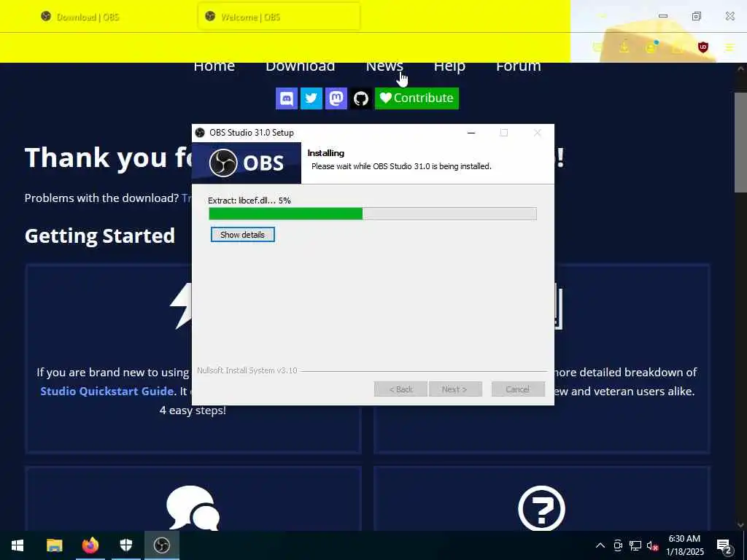Click the scrollbar down arrow
Screen dimensions: 747x560
point(740,525)
